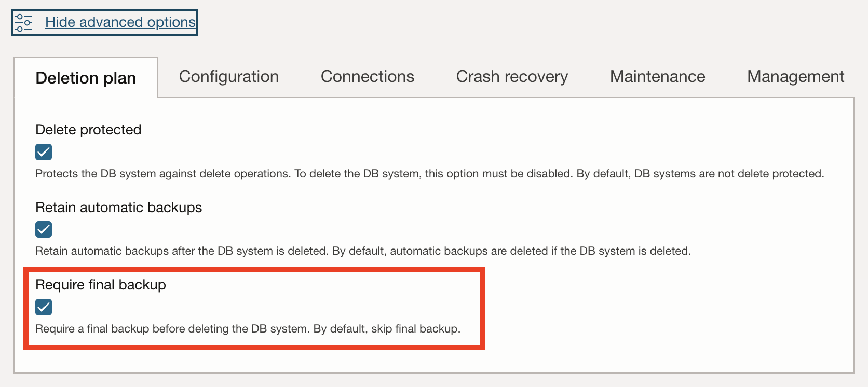Click the Retain automatic backups label
868x387 pixels.
click(118, 208)
